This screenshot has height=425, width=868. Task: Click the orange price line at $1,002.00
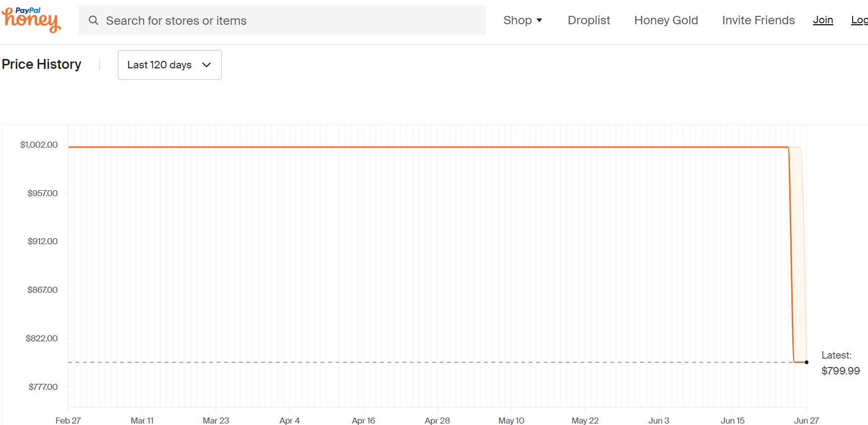428,147
